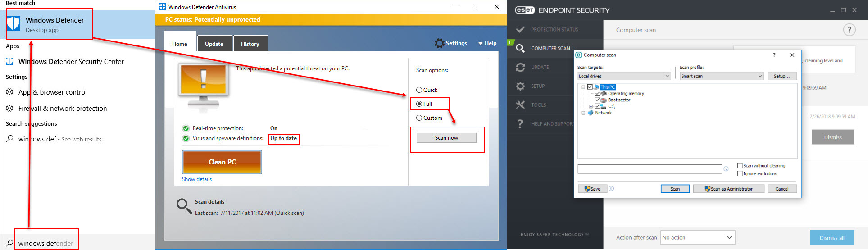
Task: Open the Help dropdown in Defender
Action: click(487, 43)
